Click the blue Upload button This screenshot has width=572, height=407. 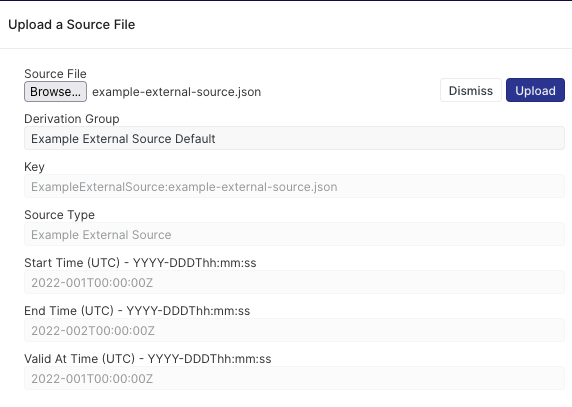point(535,90)
